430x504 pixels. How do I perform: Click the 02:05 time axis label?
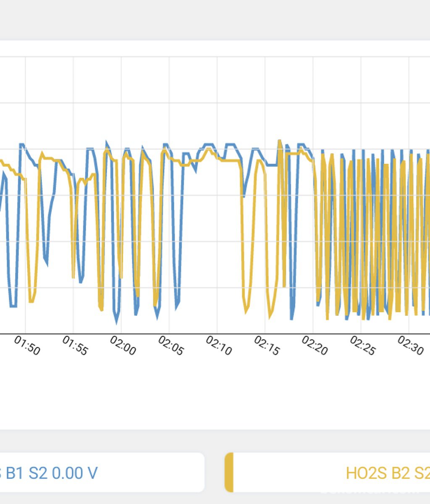(170, 346)
